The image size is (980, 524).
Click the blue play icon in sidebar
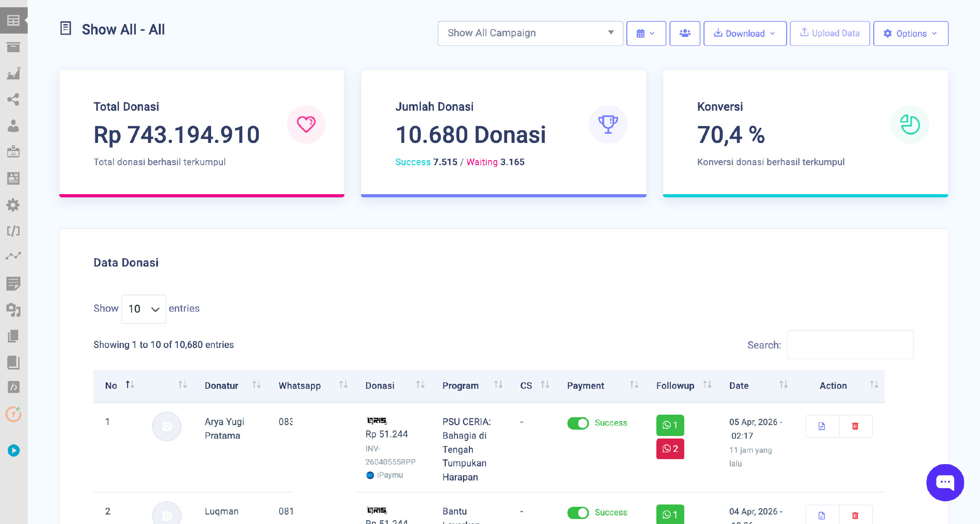[x=14, y=451]
